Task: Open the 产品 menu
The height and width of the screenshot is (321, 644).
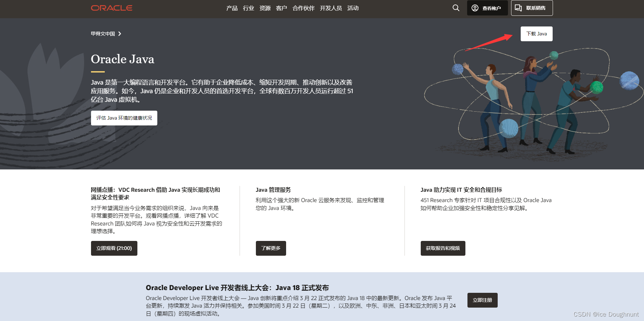Action: point(232,8)
